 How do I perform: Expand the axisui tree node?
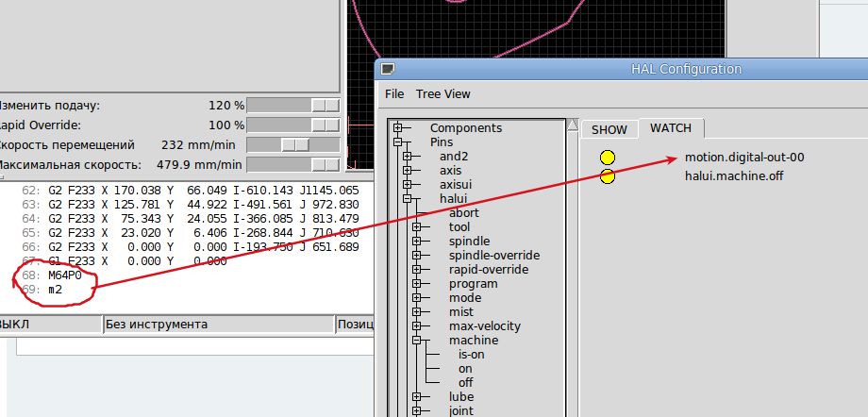[x=407, y=184]
